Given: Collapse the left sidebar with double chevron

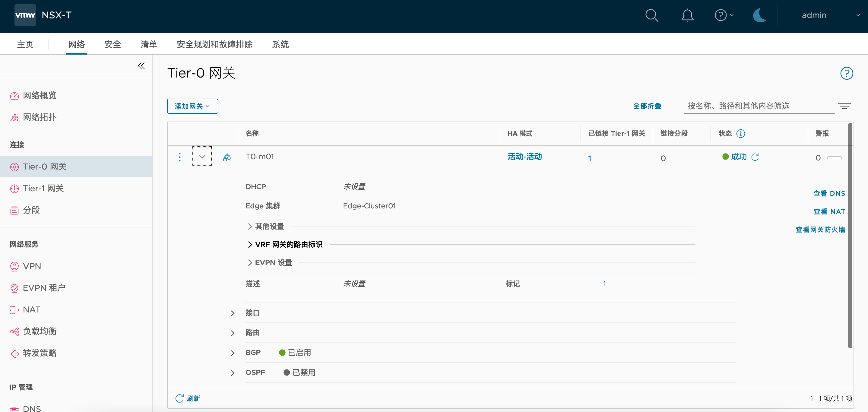Looking at the screenshot, I should pyautogui.click(x=141, y=66).
